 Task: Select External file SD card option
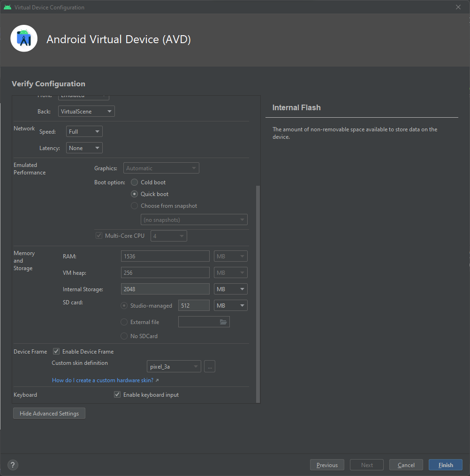pyautogui.click(x=124, y=322)
